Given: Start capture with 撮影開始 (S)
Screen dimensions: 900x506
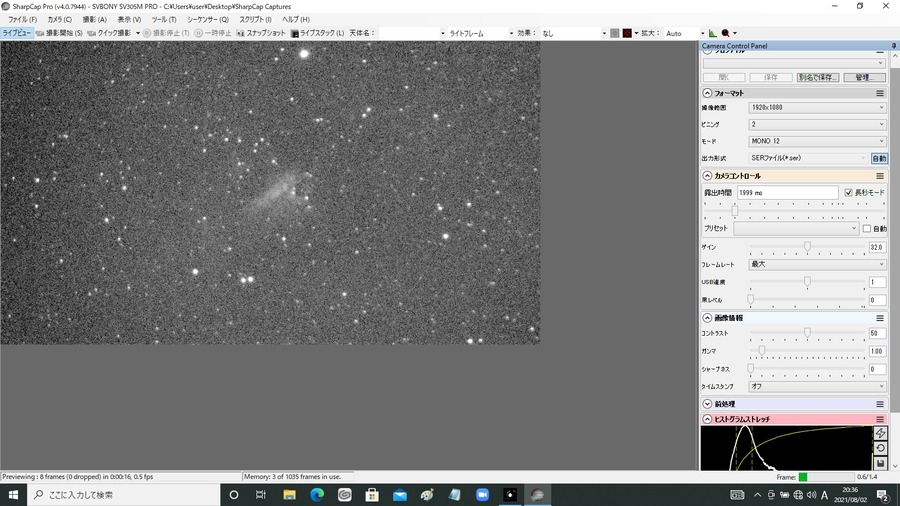Looking at the screenshot, I should tap(59, 33).
